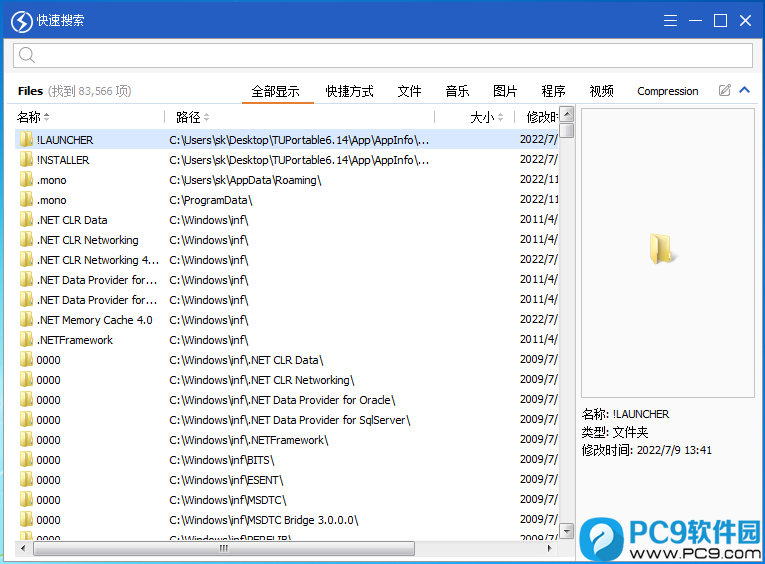
Task: Sort by the 路径 column header
Action: pyautogui.click(x=188, y=117)
